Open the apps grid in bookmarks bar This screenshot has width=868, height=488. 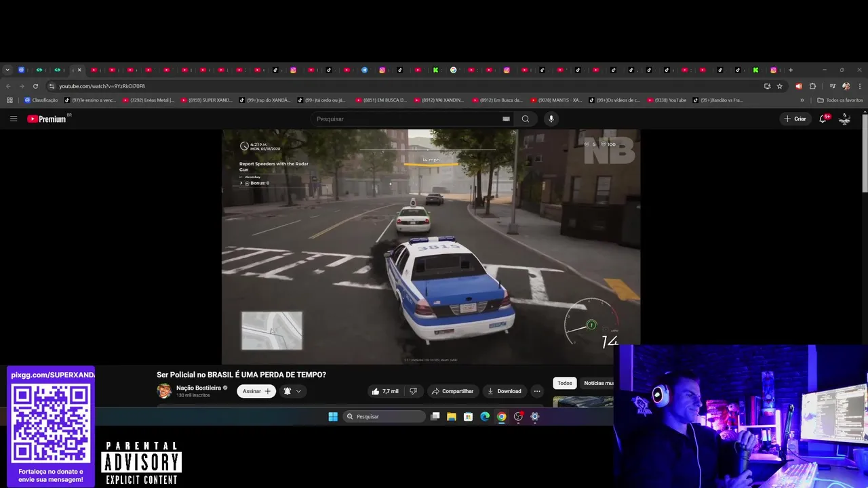tap(9, 100)
